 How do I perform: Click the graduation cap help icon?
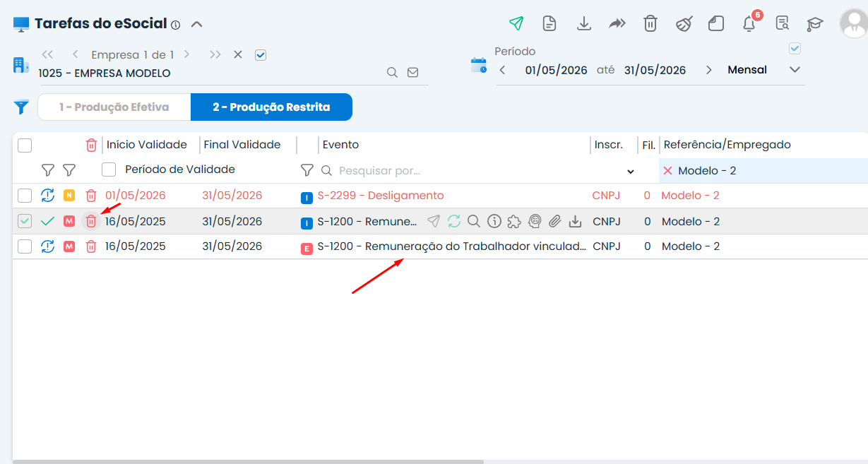815,23
